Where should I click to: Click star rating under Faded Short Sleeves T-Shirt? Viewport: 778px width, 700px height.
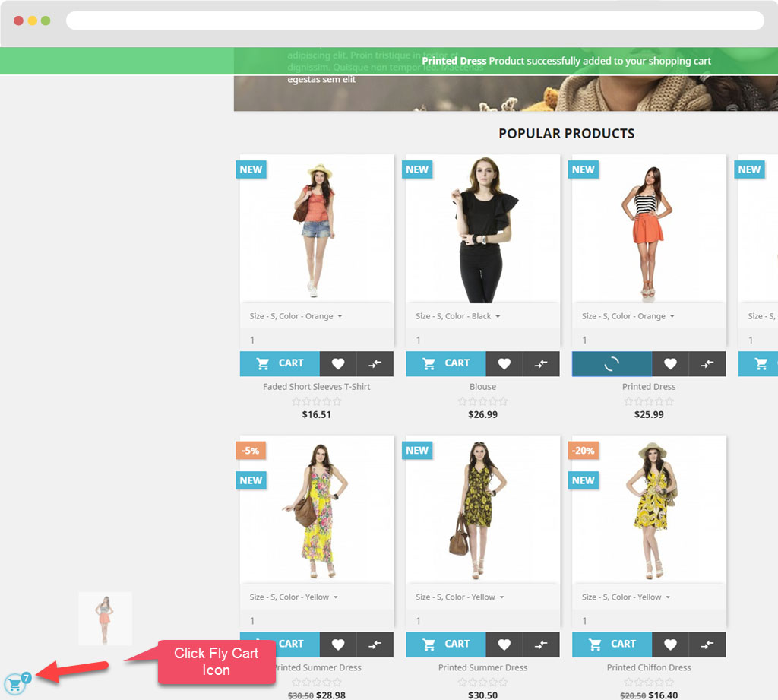click(x=317, y=401)
